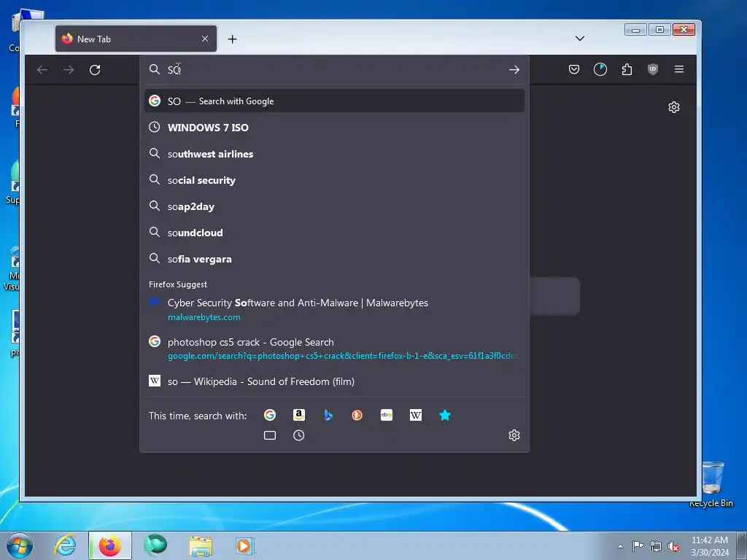Search this time with Wikipedia icon
This screenshot has height=560, width=747.
[x=415, y=415]
